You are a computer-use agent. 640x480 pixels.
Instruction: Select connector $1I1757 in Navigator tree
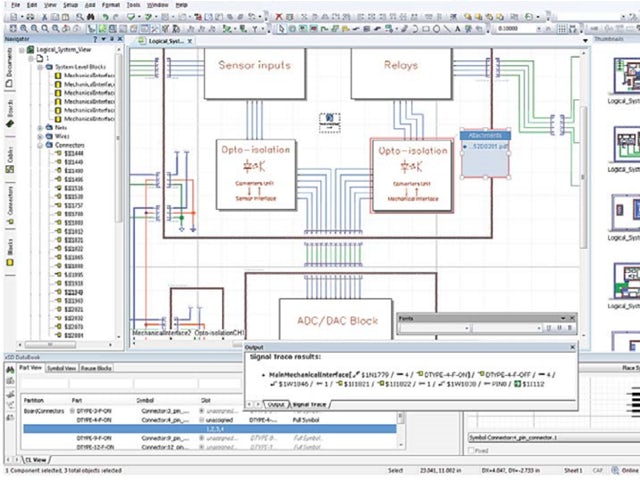tap(73, 205)
